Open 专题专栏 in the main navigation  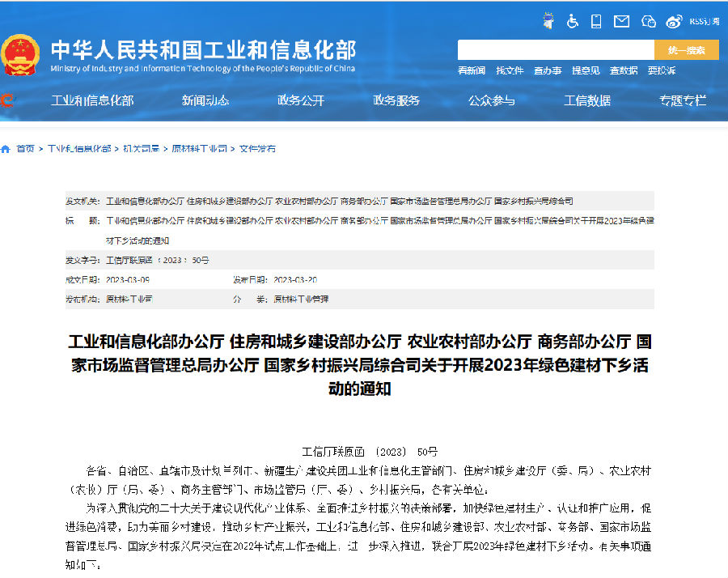click(683, 100)
